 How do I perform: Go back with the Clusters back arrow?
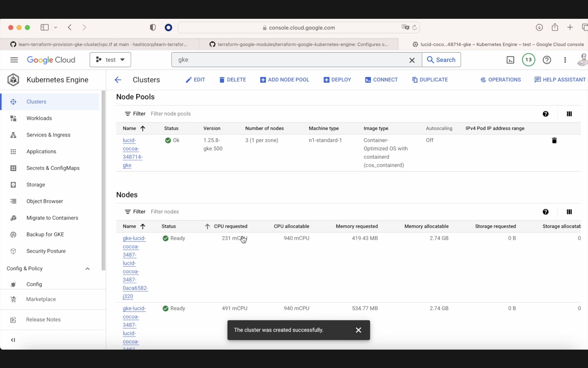point(118,80)
